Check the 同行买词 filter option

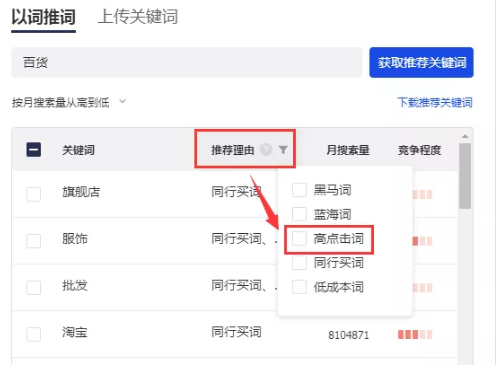[x=299, y=263]
